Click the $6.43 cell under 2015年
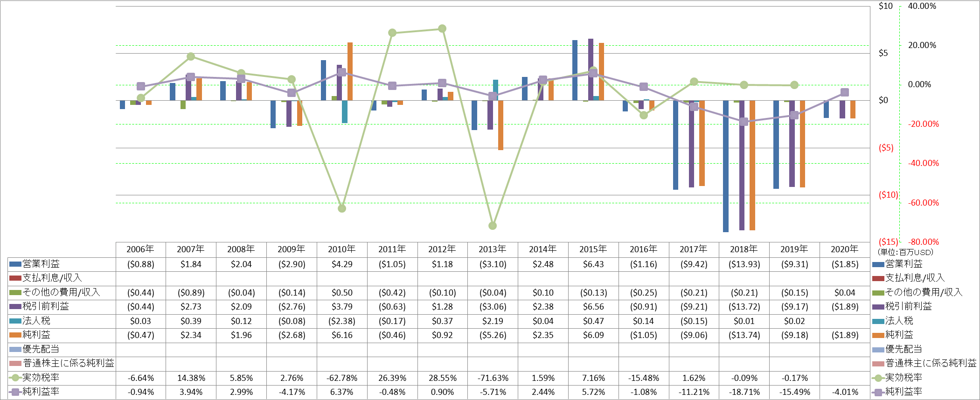 point(593,264)
